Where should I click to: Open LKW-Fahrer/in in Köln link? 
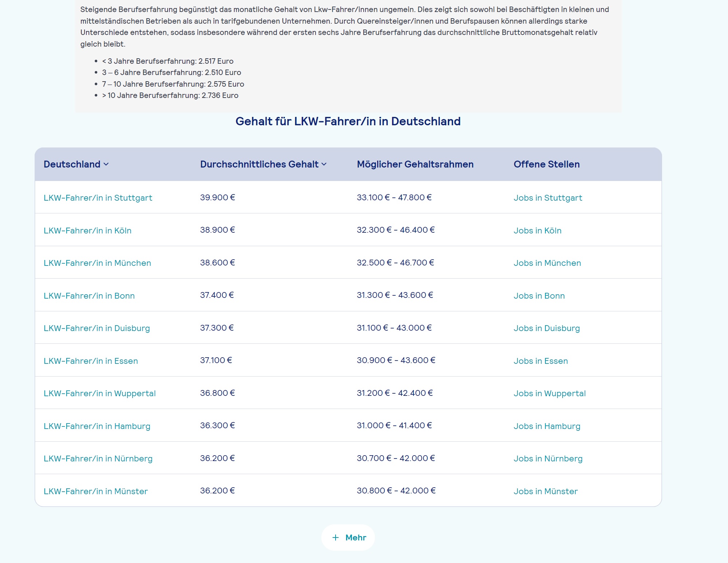[87, 231]
